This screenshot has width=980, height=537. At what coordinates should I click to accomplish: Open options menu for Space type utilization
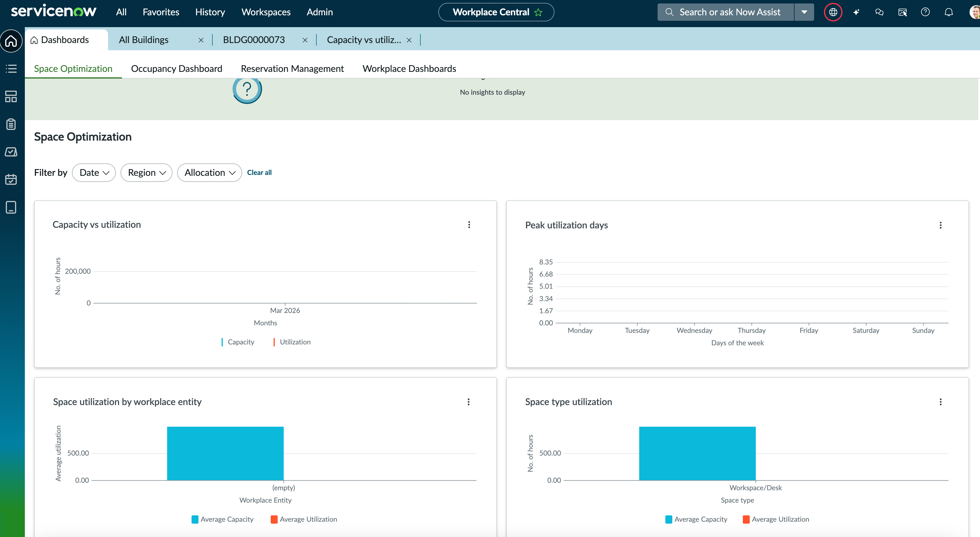pos(941,402)
